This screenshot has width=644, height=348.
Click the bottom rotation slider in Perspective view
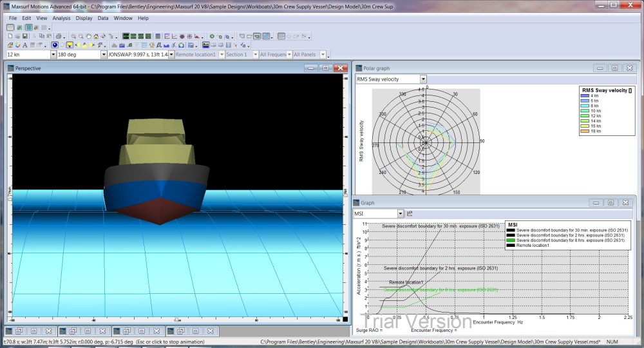tap(176, 320)
